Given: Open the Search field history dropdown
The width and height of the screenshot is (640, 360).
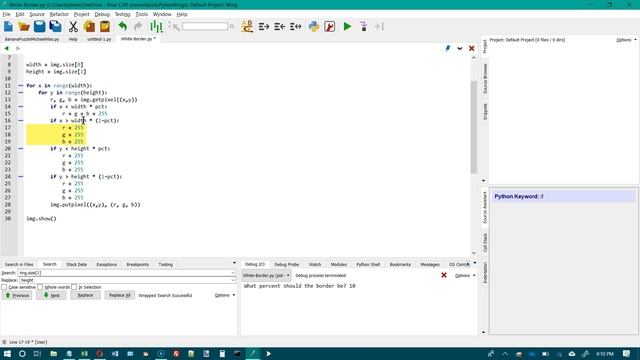Looking at the screenshot, I should pyautogui.click(x=233, y=273).
